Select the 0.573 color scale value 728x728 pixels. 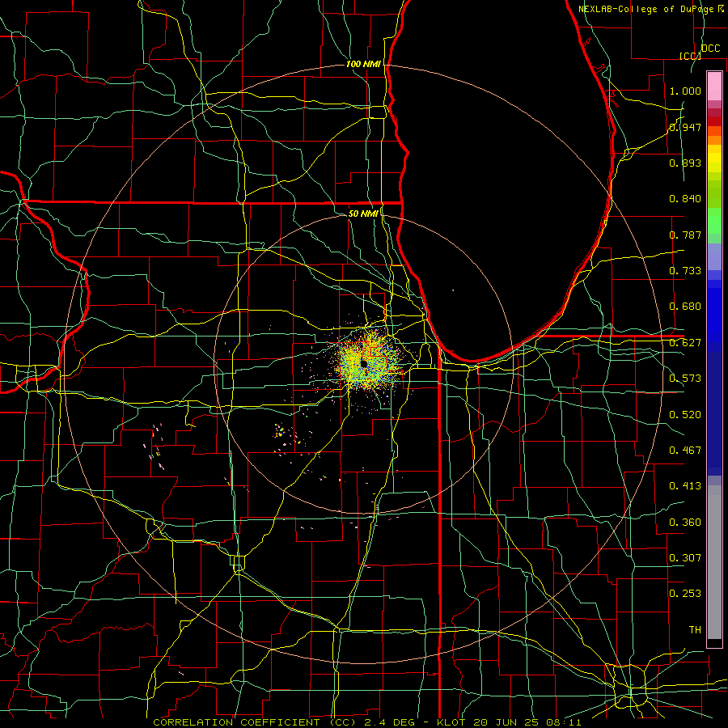(x=685, y=379)
